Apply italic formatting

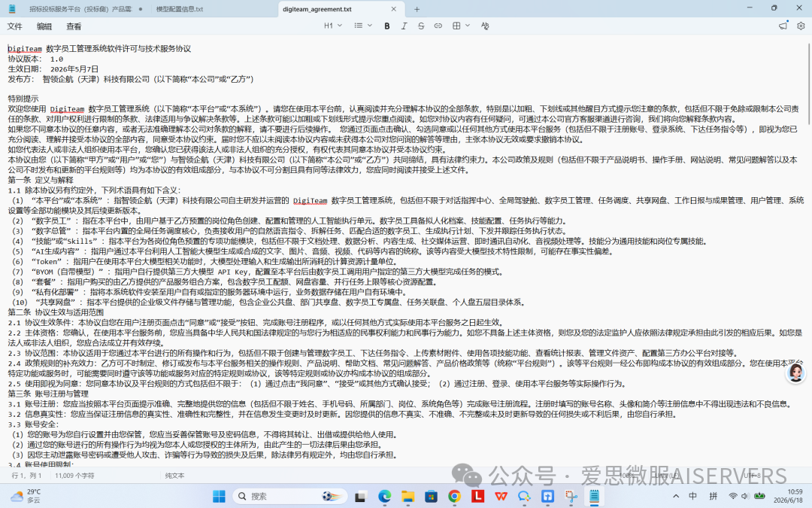click(x=404, y=26)
